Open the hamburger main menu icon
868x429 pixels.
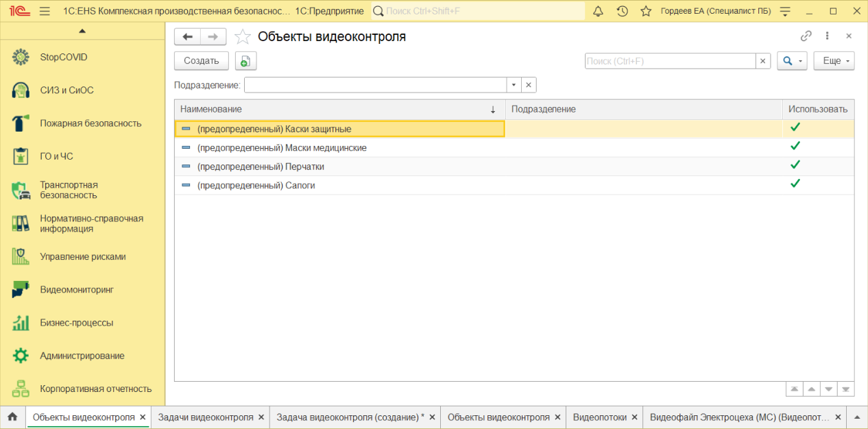(x=45, y=11)
